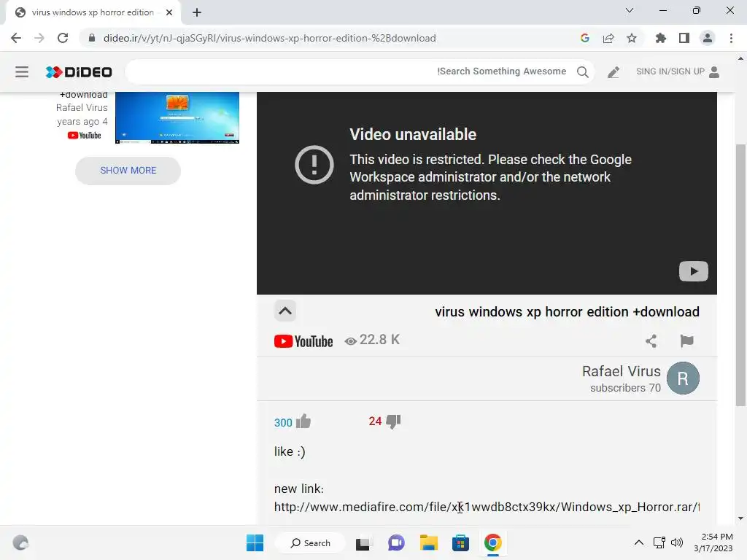Open File Explorer from the taskbar

[429, 542]
